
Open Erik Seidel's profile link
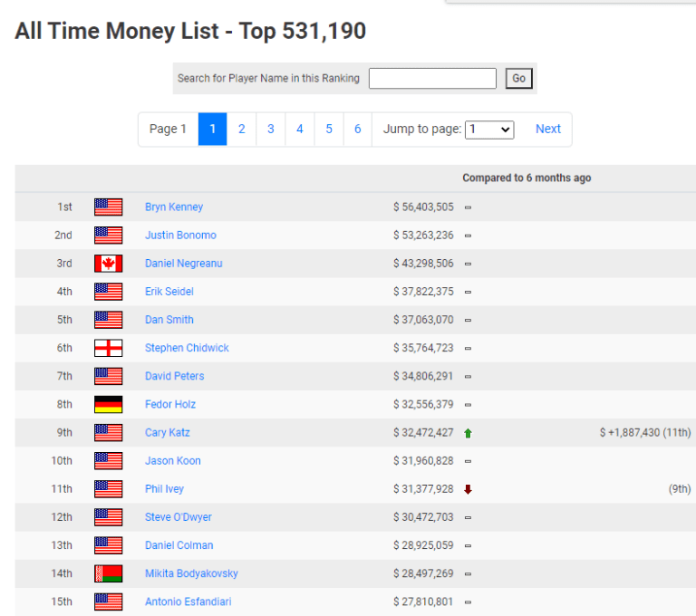click(x=169, y=292)
